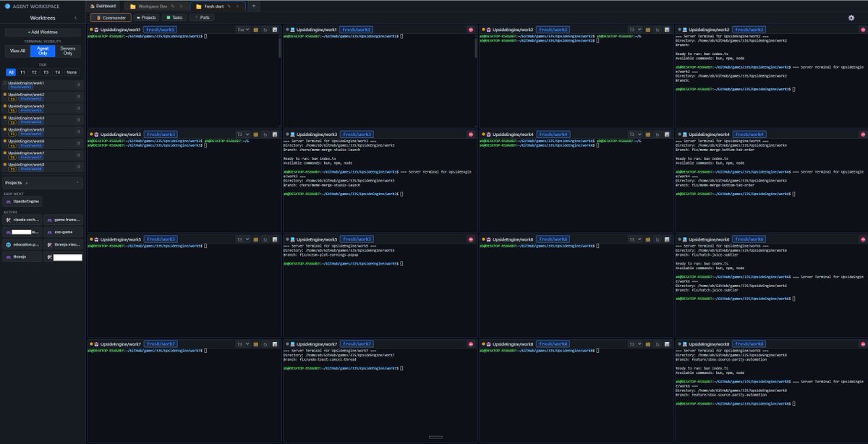The width and height of the screenshot is (868, 444).
Task: Set terminal visibility to View All
Action: tap(17, 51)
